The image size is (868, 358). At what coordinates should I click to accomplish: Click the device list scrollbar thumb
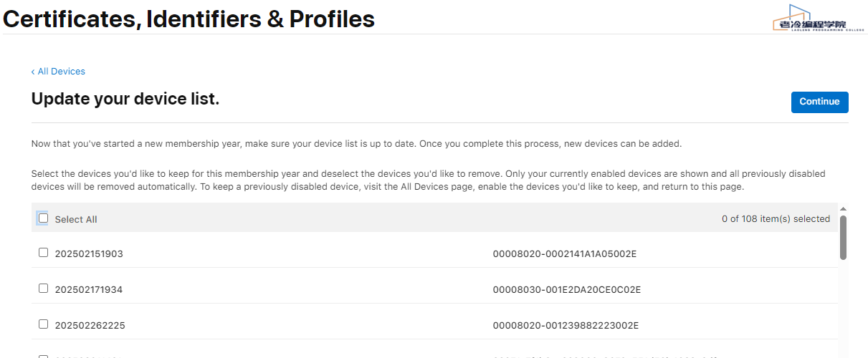[843, 236]
